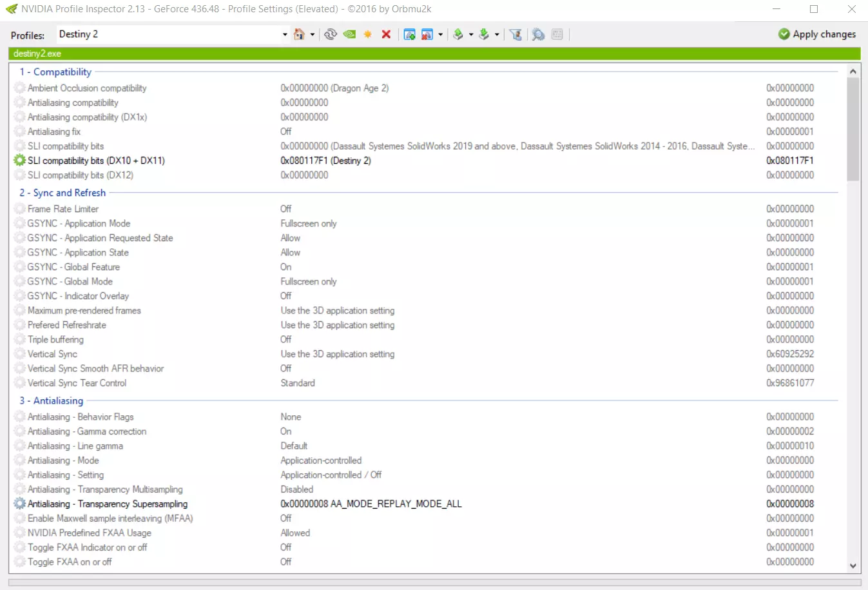The height and width of the screenshot is (590, 868).
Task: Click the value 0x080117F1 (Destiny 2)
Action: [x=325, y=161]
